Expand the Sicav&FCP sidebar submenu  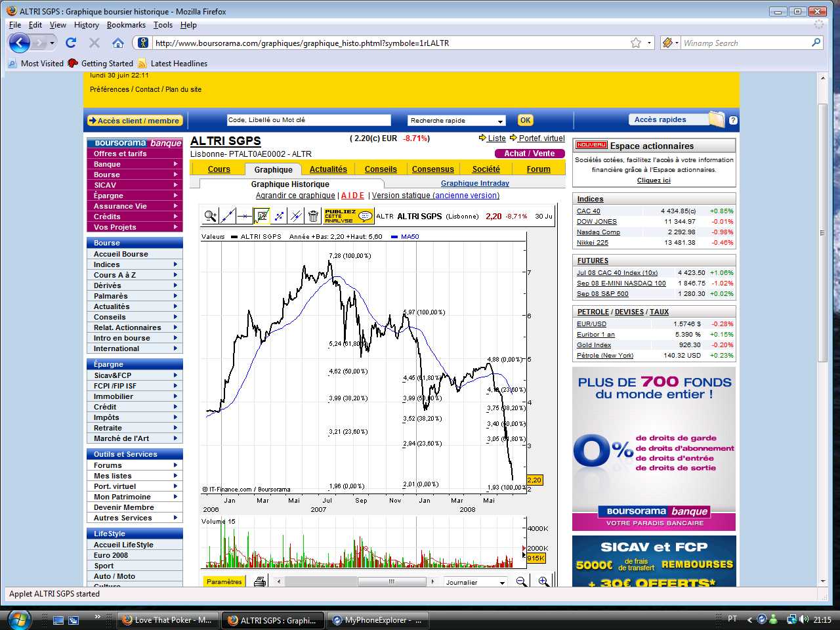pyautogui.click(x=175, y=375)
